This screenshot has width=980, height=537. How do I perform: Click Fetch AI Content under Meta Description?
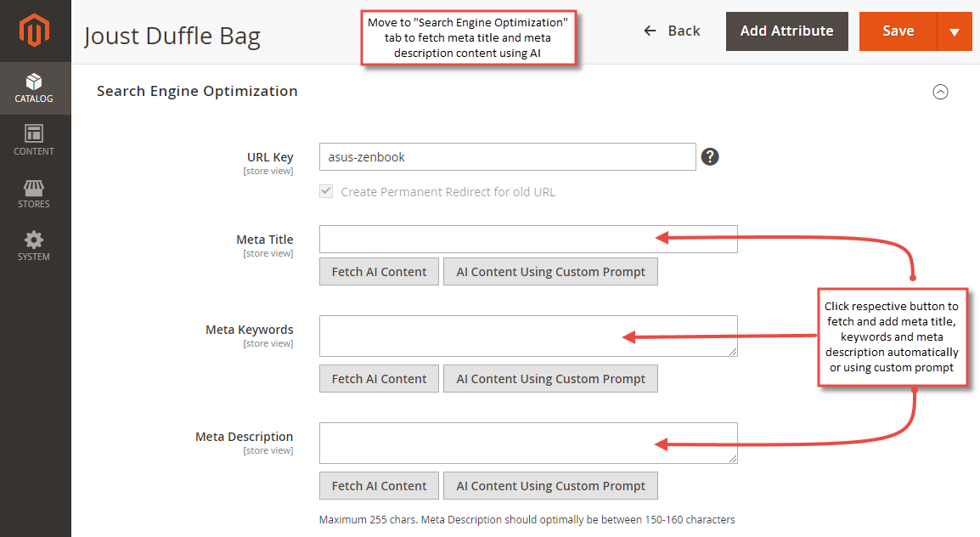pos(379,485)
